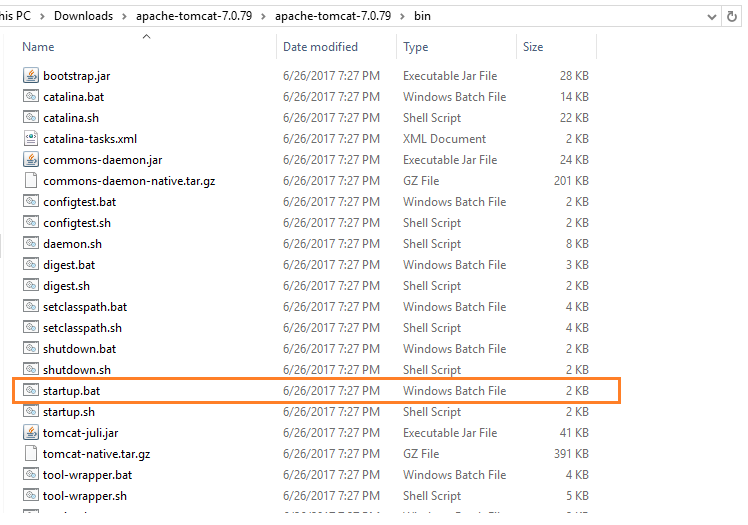The height and width of the screenshot is (525, 748).
Task: Click the 391 KB size value
Action: [571, 453]
